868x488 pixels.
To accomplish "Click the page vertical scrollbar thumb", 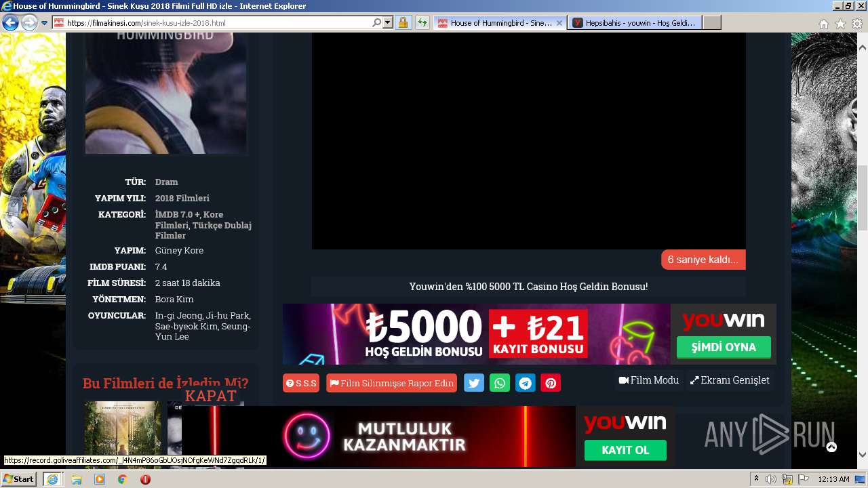I will (x=863, y=198).
